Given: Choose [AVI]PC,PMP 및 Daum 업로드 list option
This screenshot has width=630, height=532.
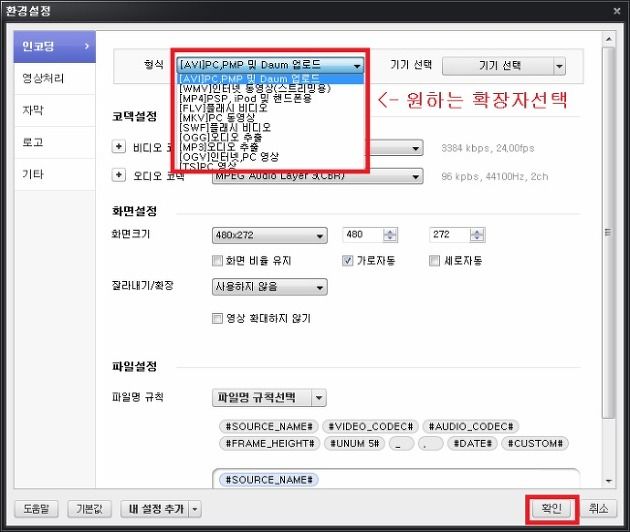Looking at the screenshot, I should point(270,78).
